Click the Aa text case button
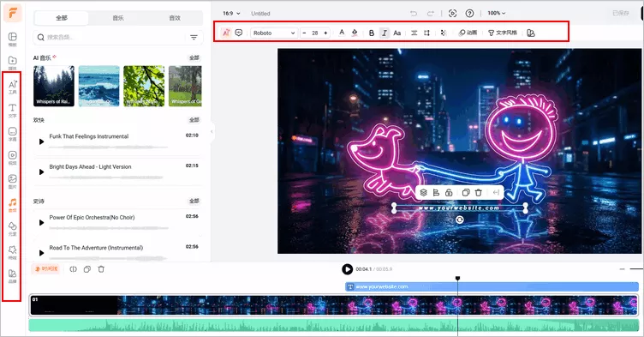Viewport: 644px width, 337px height. [x=397, y=33]
